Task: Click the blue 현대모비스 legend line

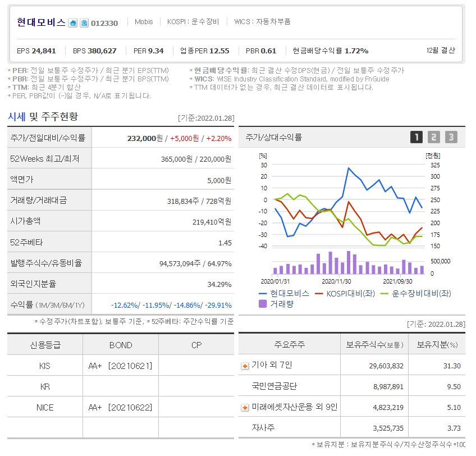Action: coord(263,294)
